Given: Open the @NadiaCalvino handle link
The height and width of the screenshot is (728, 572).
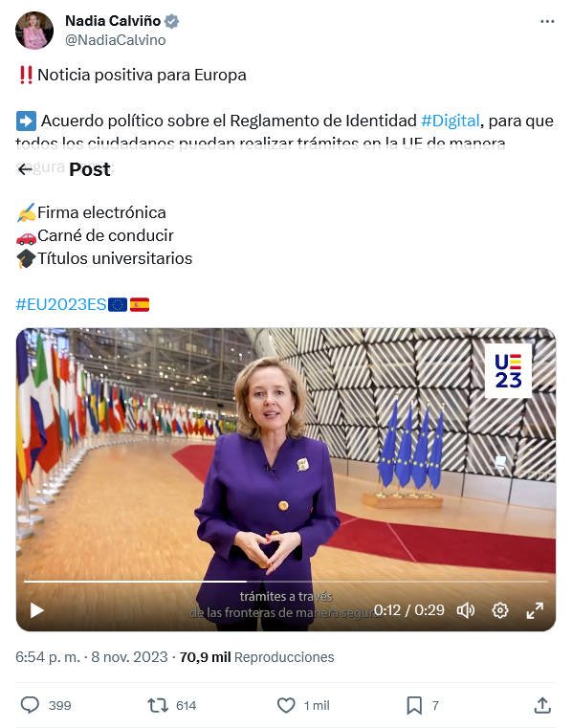Looking at the screenshot, I should [x=115, y=40].
